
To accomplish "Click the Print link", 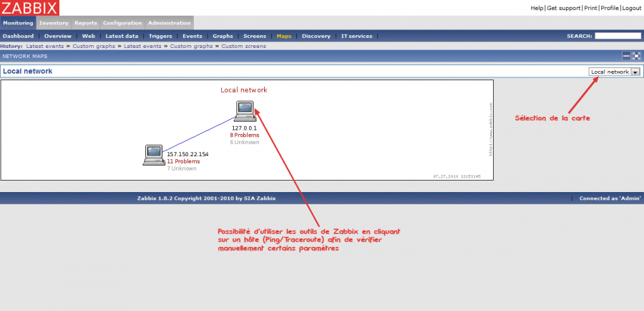I will tap(590, 8).
